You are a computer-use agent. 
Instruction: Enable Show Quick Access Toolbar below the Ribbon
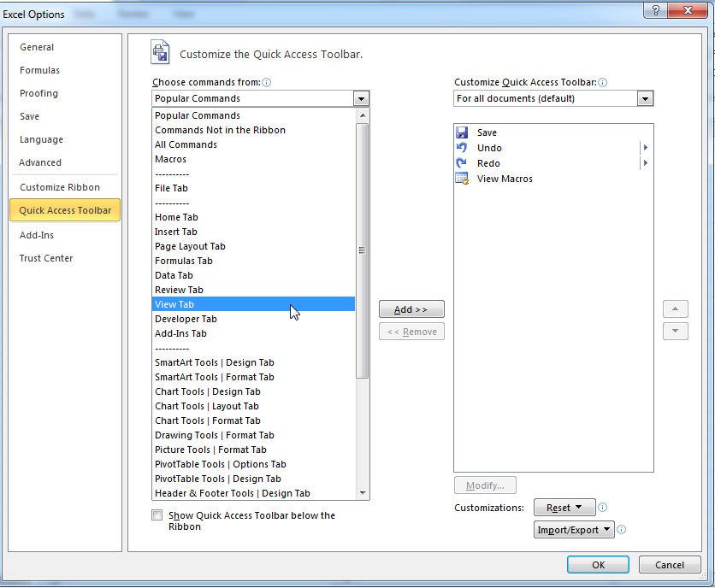pos(157,515)
